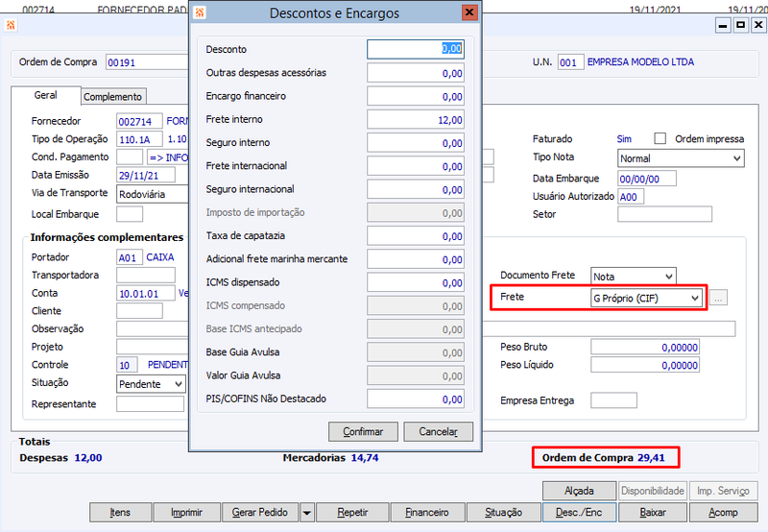This screenshot has height=532, width=768.
Task: Click the empty Empresa Entrega field
Action: click(613, 400)
